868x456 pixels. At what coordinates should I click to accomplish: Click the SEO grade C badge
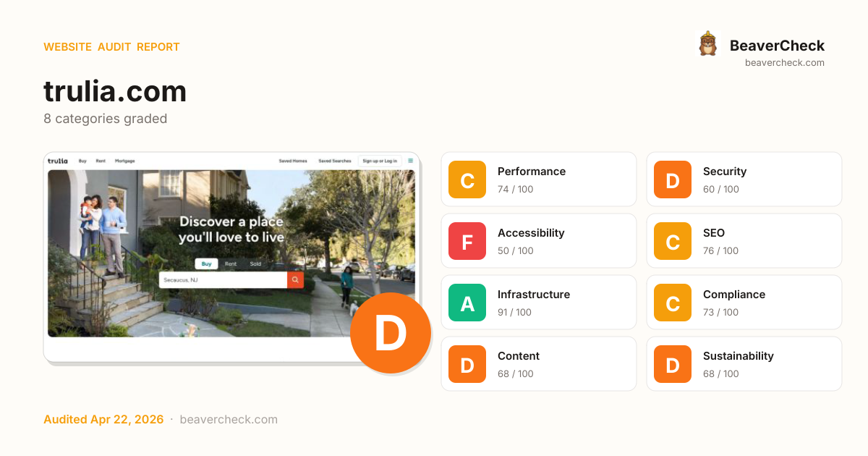point(673,241)
